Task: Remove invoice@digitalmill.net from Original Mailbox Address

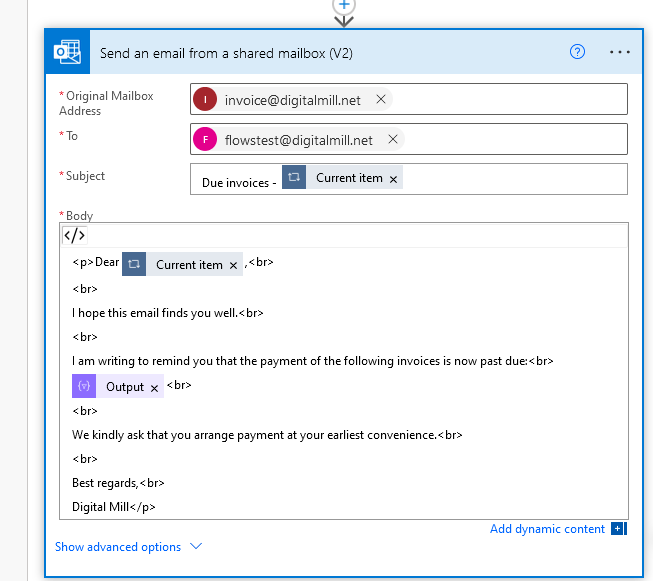Action: 381,99
